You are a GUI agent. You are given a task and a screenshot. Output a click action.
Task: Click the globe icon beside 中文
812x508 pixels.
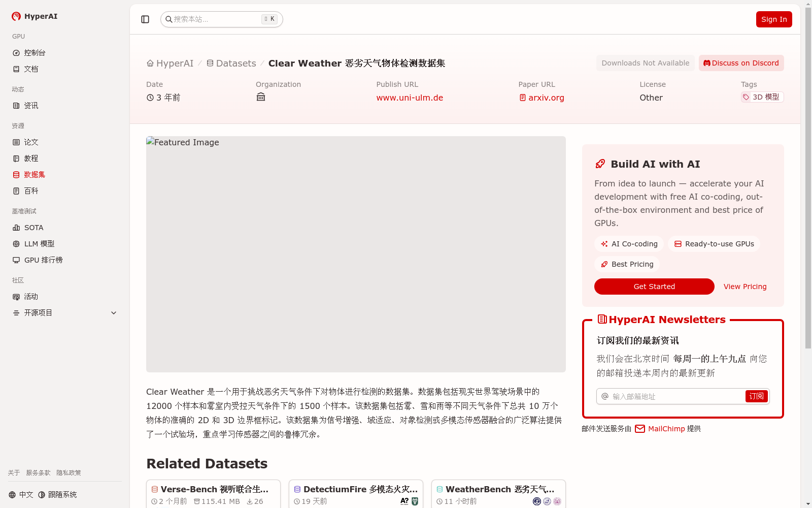tap(12, 495)
